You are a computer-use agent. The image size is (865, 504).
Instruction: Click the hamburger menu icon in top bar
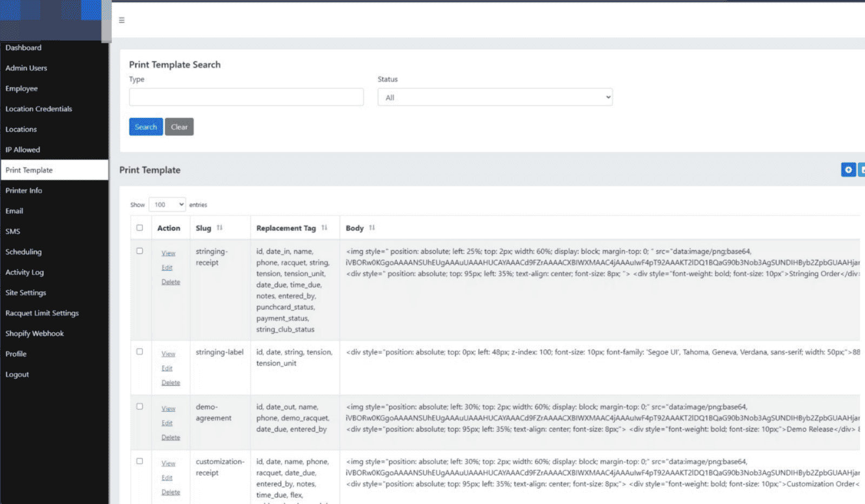122,19
